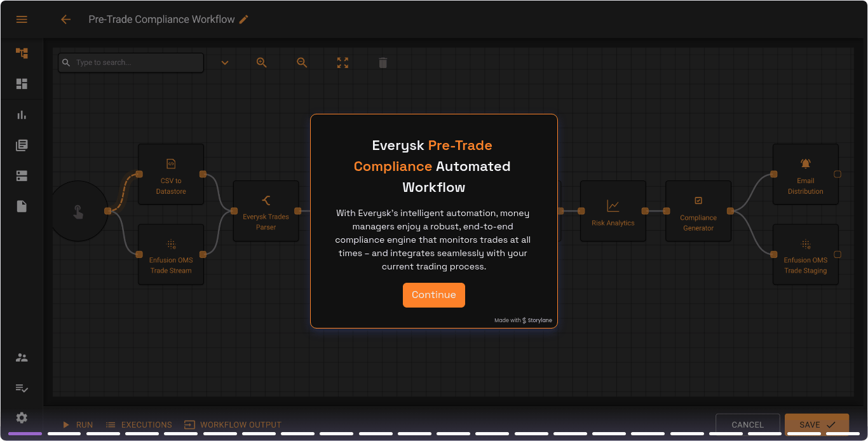Zoom out on the canvas

point(302,63)
